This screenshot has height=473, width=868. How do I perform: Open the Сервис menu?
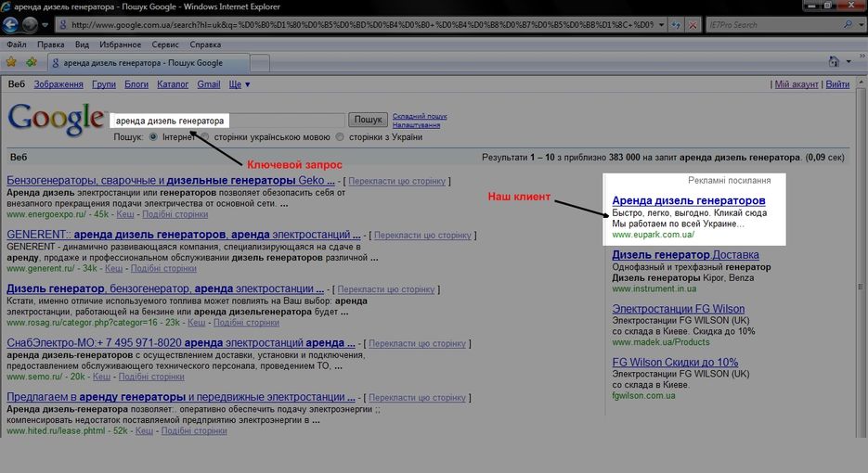point(165,45)
